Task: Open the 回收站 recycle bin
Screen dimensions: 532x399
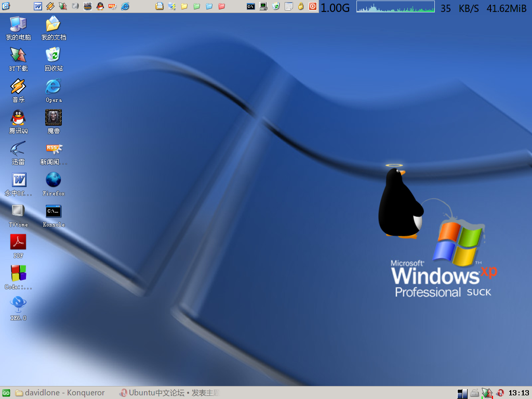Action: click(x=54, y=59)
